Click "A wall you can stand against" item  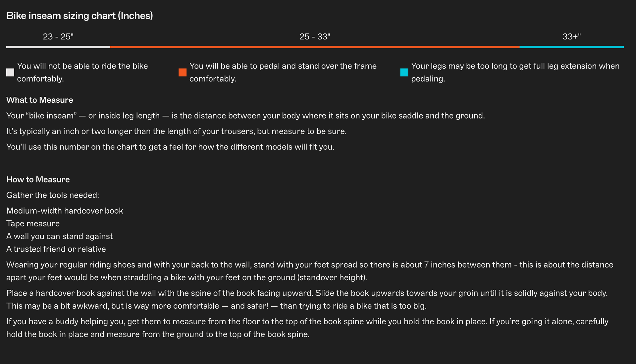[x=60, y=236]
